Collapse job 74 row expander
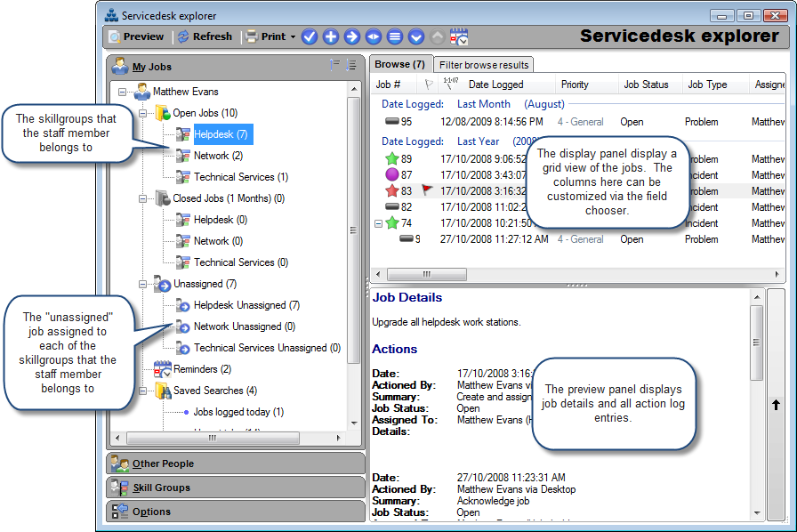797x532 pixels. pos(378,223)
